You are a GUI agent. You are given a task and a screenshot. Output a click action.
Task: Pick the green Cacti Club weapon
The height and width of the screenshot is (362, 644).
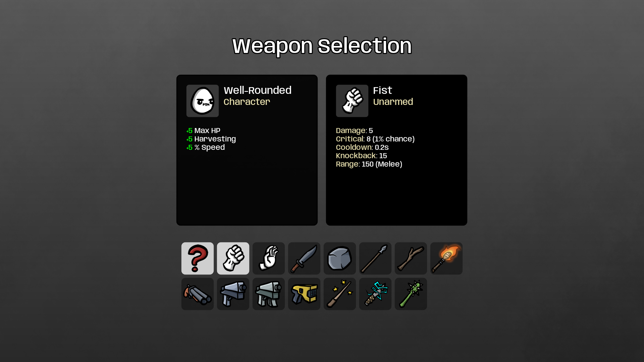pyautogui.click(x=411, y=294)
